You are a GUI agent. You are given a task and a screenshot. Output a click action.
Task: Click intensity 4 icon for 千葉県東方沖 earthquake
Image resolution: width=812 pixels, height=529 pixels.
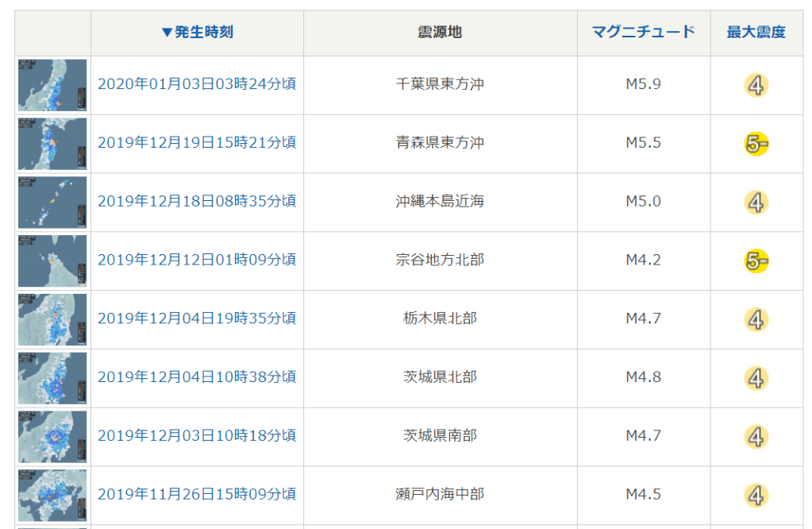point(756,85)
